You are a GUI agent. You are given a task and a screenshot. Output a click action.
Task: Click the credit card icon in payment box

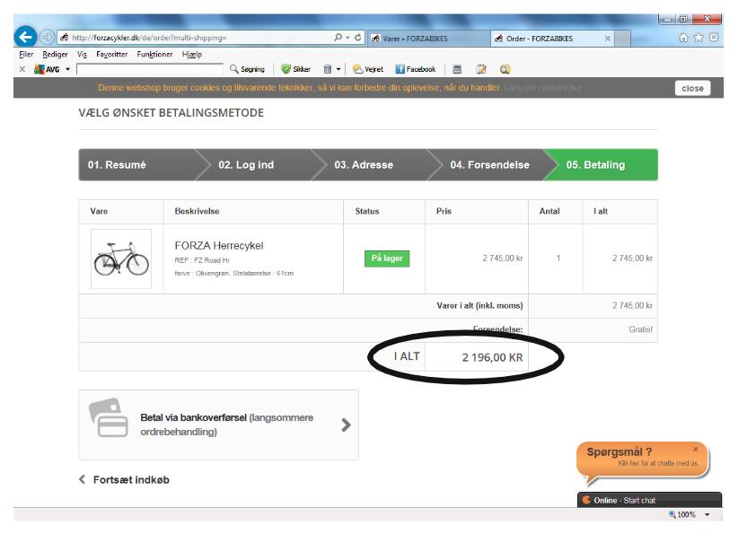click(109, 417)
